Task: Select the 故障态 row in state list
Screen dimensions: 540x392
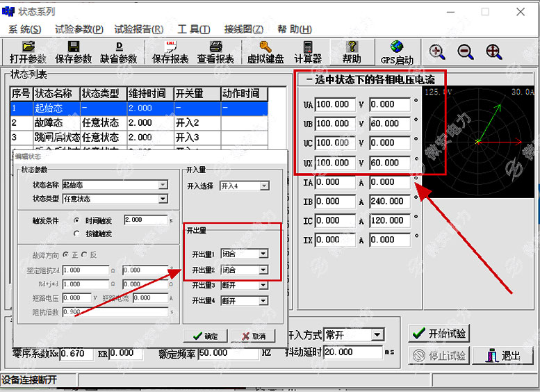Action: (56, 122)
